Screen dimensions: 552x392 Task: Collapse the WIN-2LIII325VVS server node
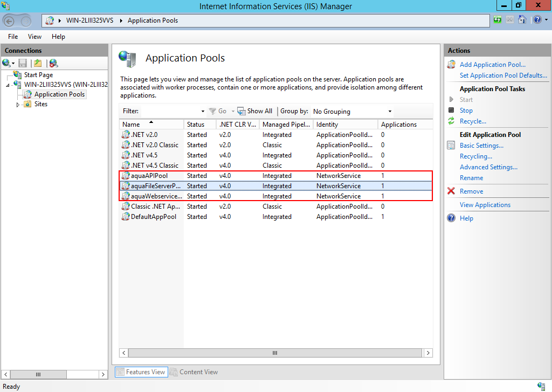tap(8, 85)
